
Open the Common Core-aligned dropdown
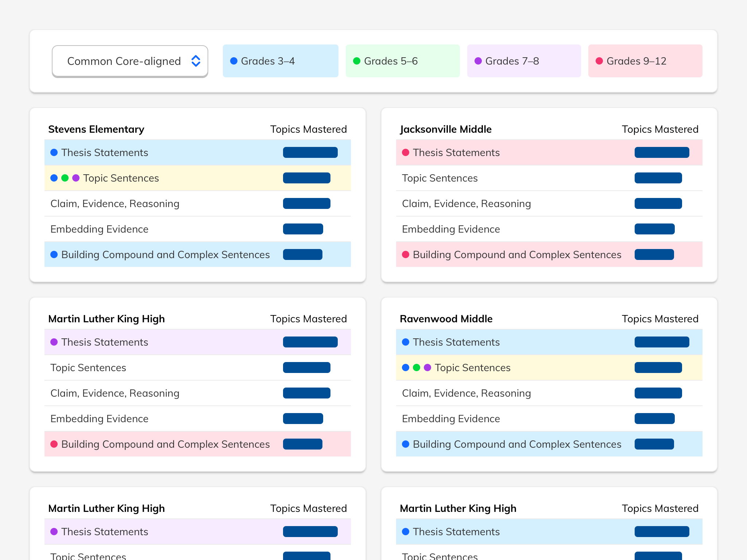tap(124, 61)
